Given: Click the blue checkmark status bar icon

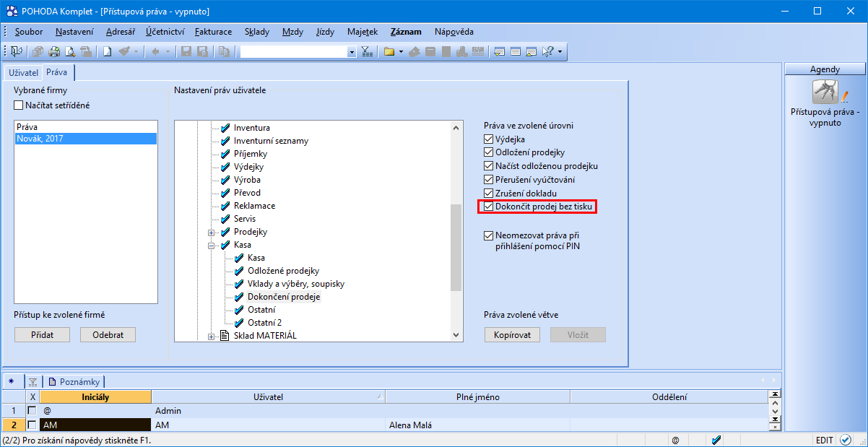Looking at the screenshot, I should tap(716, 440).
